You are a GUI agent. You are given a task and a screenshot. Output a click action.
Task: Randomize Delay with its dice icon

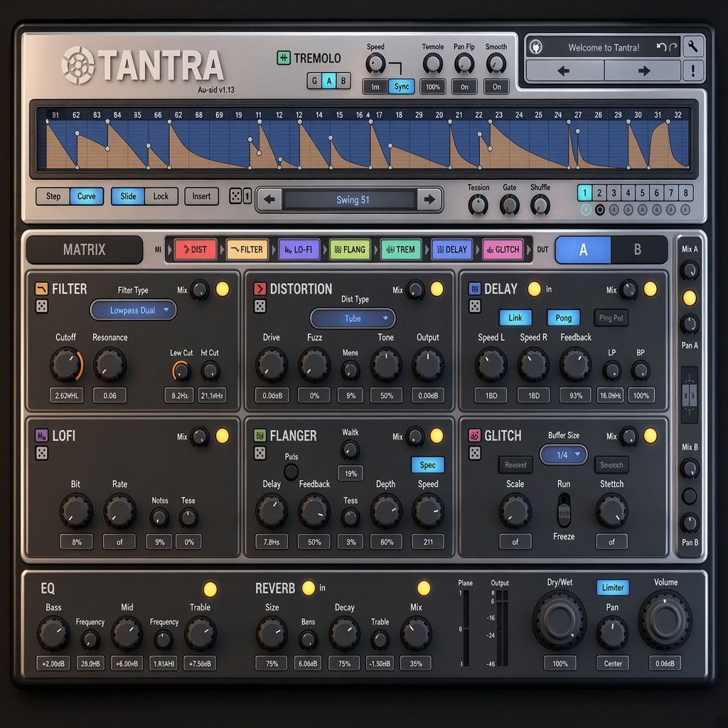click(474, 306)
